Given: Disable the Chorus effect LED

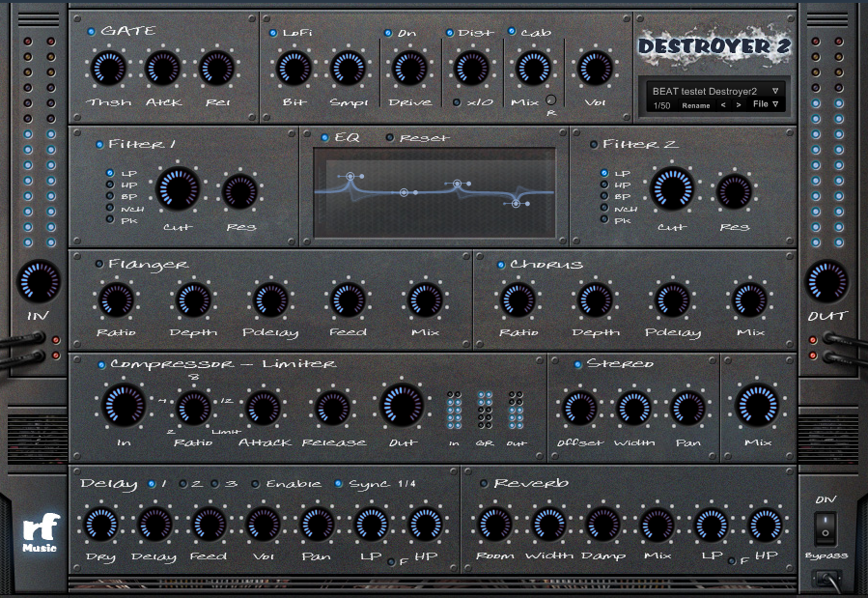Looking at the screenshot, I should pyautogui.click(x=501, y=265).
